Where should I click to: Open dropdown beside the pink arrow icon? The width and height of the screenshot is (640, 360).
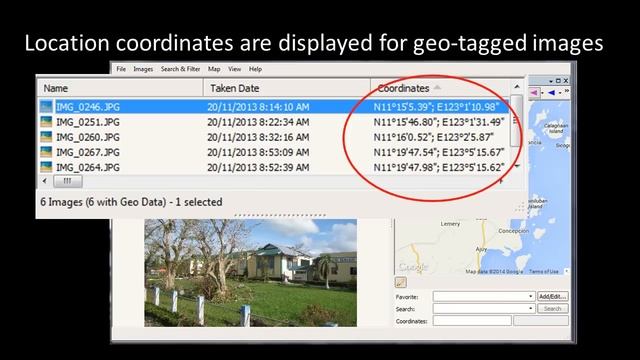[x=542, y=93]
